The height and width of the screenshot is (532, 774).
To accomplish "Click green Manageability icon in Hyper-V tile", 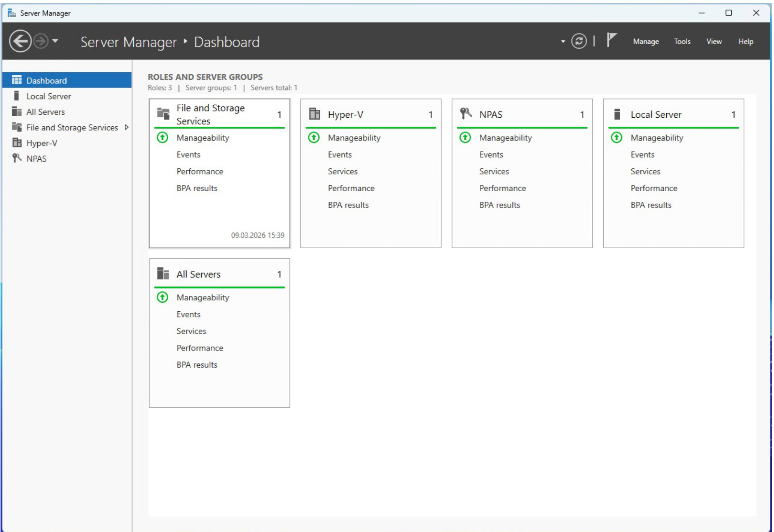I will [x=314, y=138].
